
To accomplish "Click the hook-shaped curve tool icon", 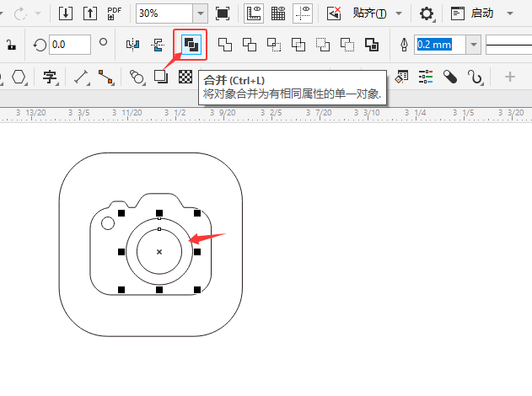I will tap(475, 77).
